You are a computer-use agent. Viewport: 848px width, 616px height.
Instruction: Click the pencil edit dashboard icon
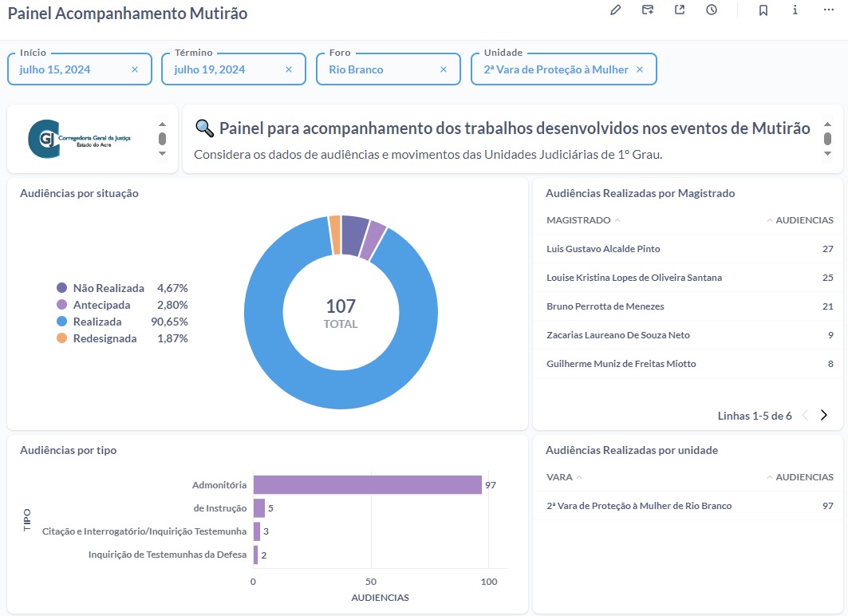[615, 10]
